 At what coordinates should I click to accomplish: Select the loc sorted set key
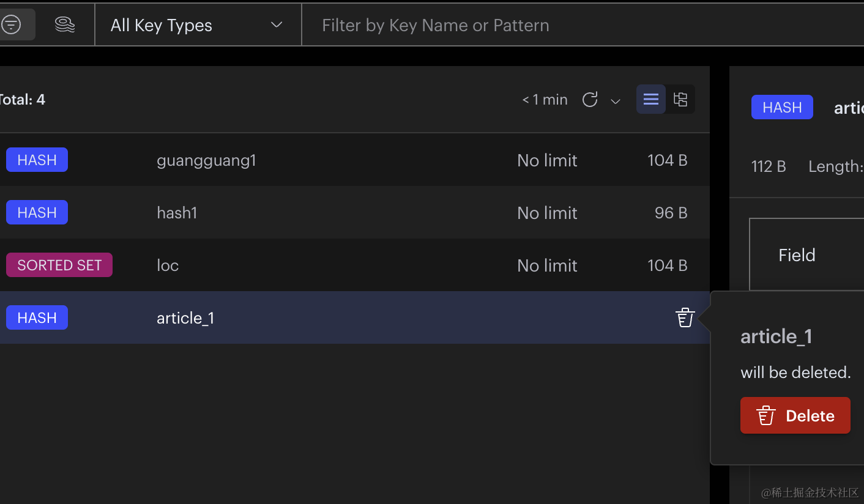(x=168, y=265)
